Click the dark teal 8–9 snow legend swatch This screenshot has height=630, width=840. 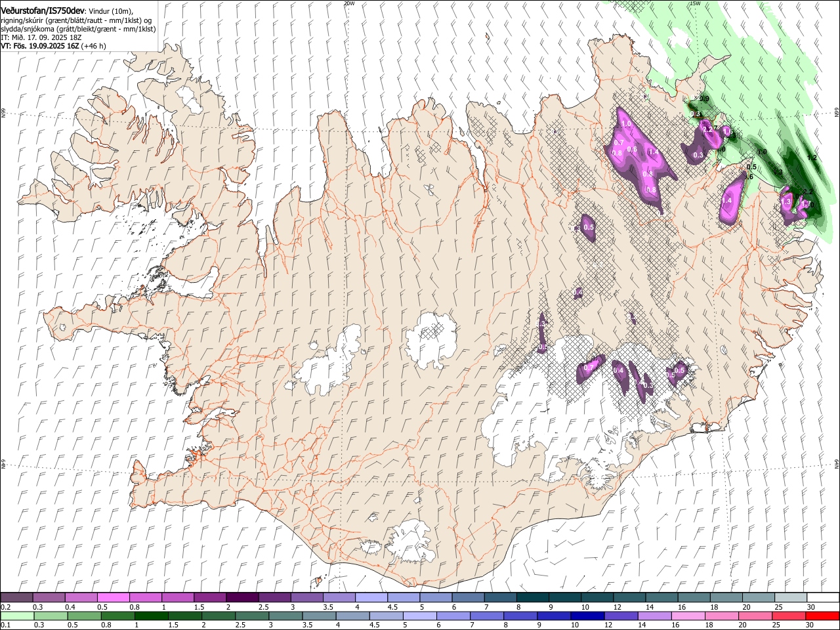pyautogui.click(x=532, y=597)
